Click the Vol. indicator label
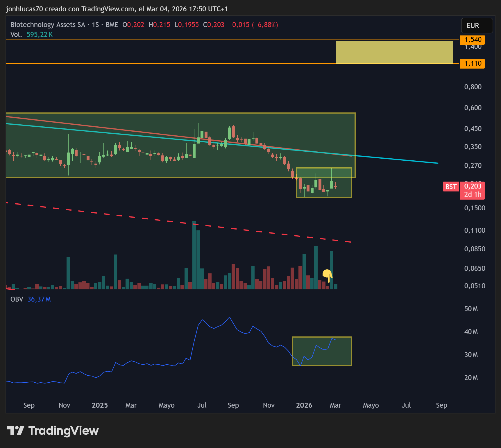Image resolution: width=501 pixels, height=448 pixels. [x=16, y=35]
